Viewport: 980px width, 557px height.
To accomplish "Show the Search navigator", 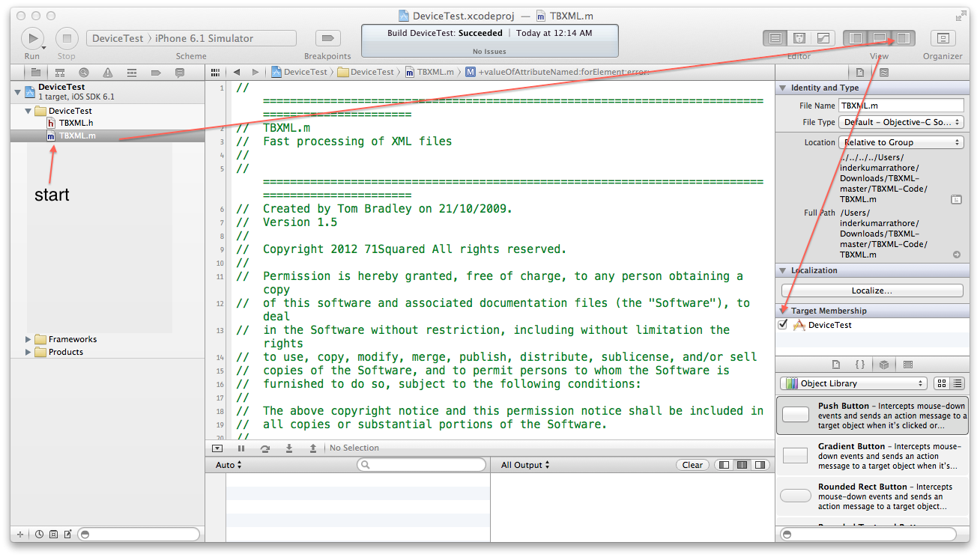I will coord(84,73).
